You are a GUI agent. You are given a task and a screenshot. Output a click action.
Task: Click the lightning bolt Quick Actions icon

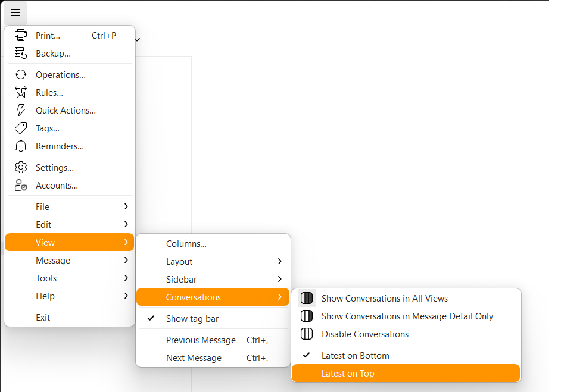[21, 111]
